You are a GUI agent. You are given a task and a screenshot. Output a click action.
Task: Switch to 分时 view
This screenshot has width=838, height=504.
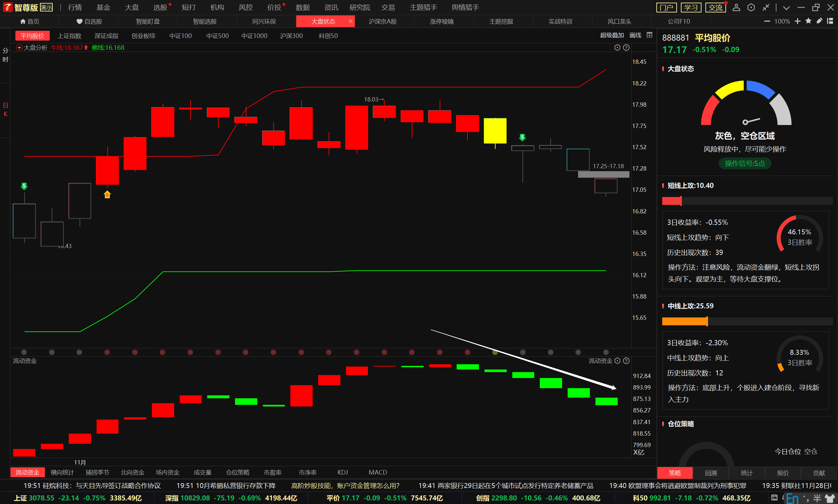(6, 55)
